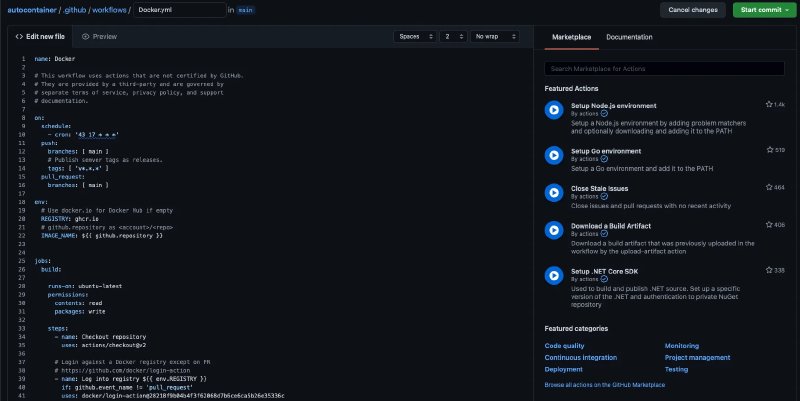
Task: Open the autocontainer repository breadcrumb link
Action: [32, 10]
